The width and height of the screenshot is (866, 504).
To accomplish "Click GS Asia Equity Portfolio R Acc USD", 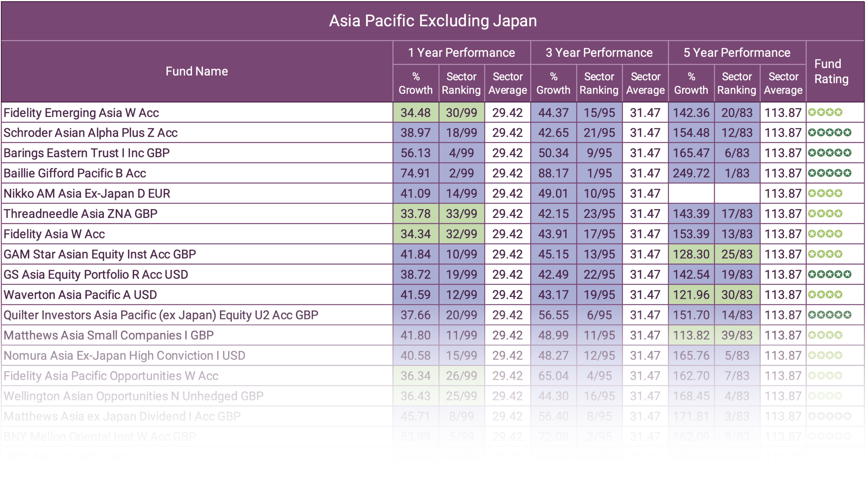I will pyautogui.click(x=96, y=275).
